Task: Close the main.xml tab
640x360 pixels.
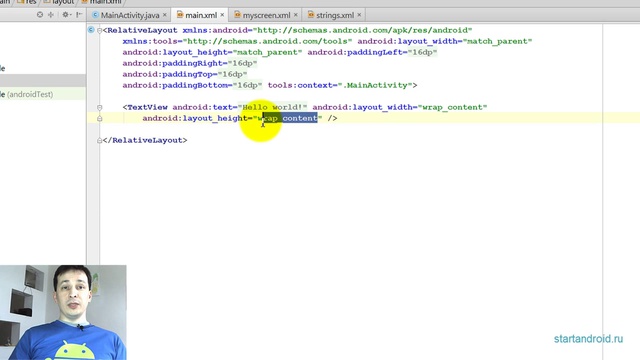Action: (x=222, y=15)
